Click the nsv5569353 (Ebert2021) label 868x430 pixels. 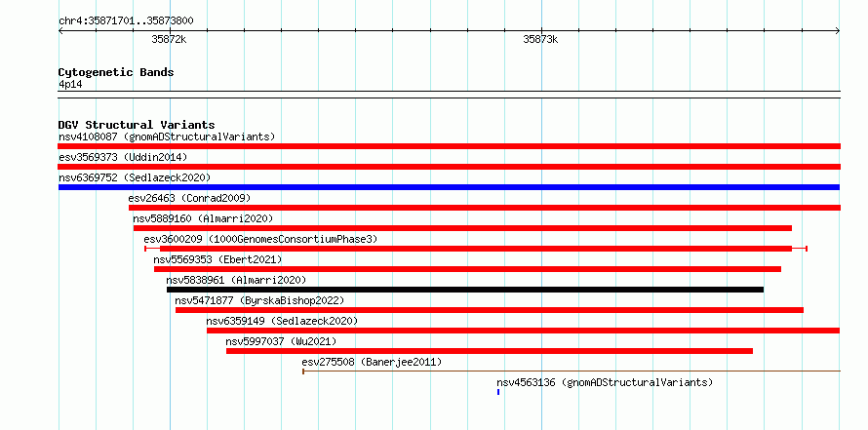(217, 259)
